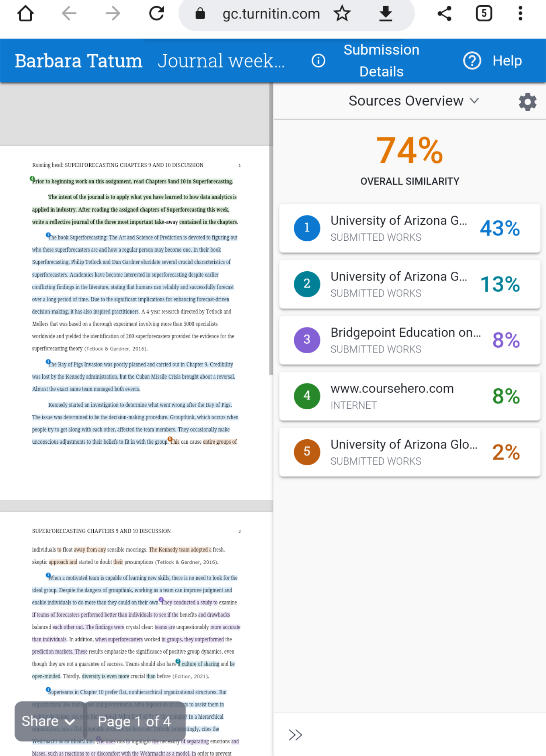Click the gc.turnitin.com address bar
The height and width of the screenshot is (756, 546).
(271, 14)
